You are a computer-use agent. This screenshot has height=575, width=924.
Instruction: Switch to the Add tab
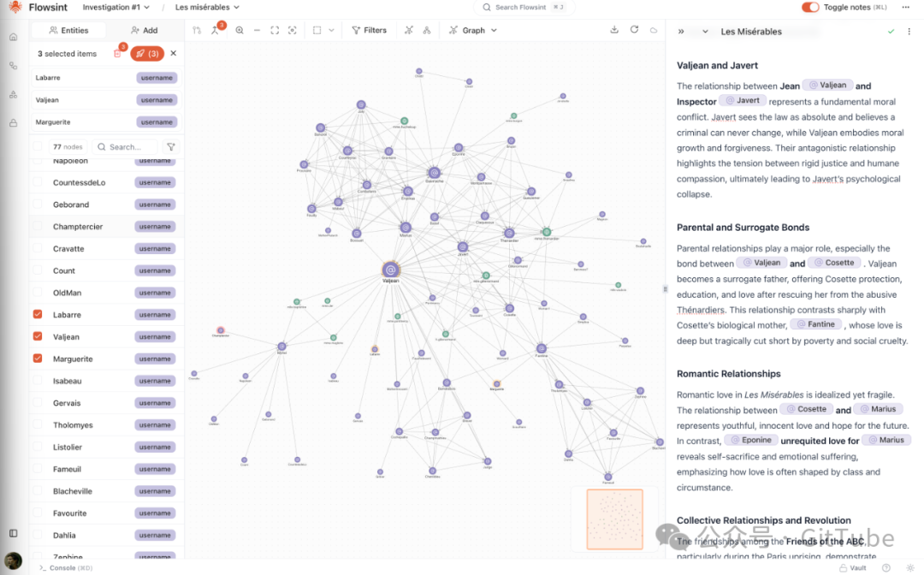(x=145, y=30)
